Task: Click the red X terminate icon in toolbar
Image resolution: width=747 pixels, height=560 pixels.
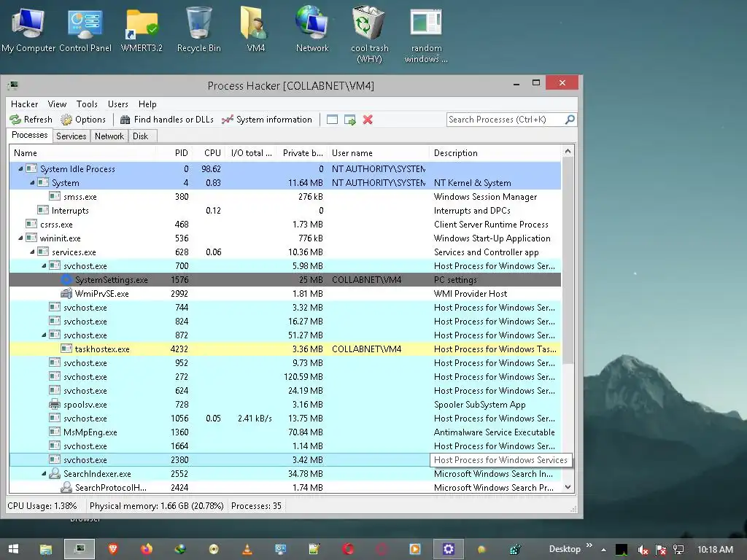Action: pyautogui.click(x=368, y=120)
